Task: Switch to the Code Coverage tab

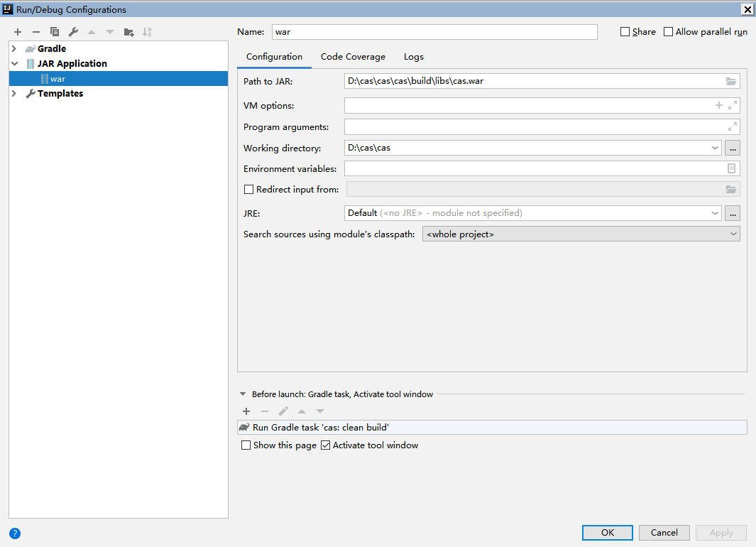Action: click(x=353, y=56)
